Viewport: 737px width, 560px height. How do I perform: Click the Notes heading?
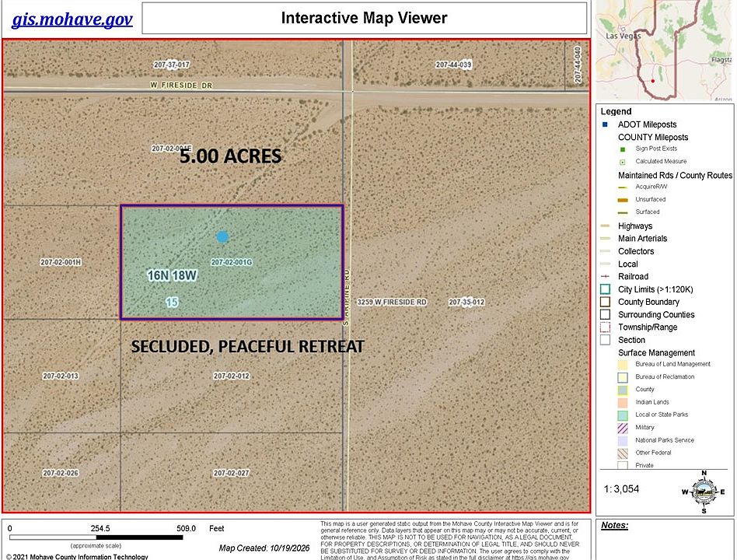click(614, 525)
